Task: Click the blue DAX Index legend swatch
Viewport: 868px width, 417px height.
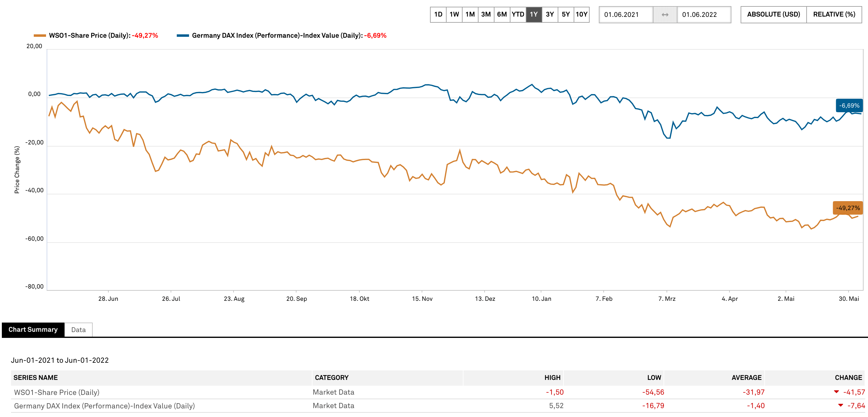Action: tap(183, 36)
